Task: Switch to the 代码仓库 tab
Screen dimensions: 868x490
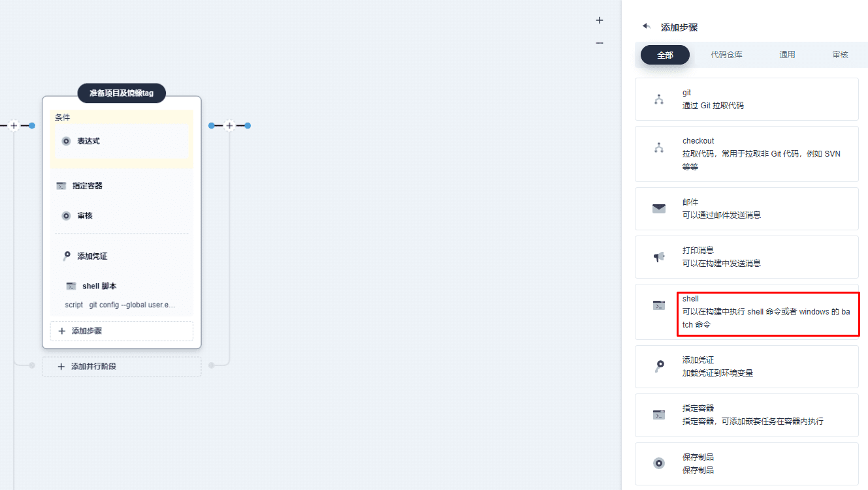Action: coord(726,55)
